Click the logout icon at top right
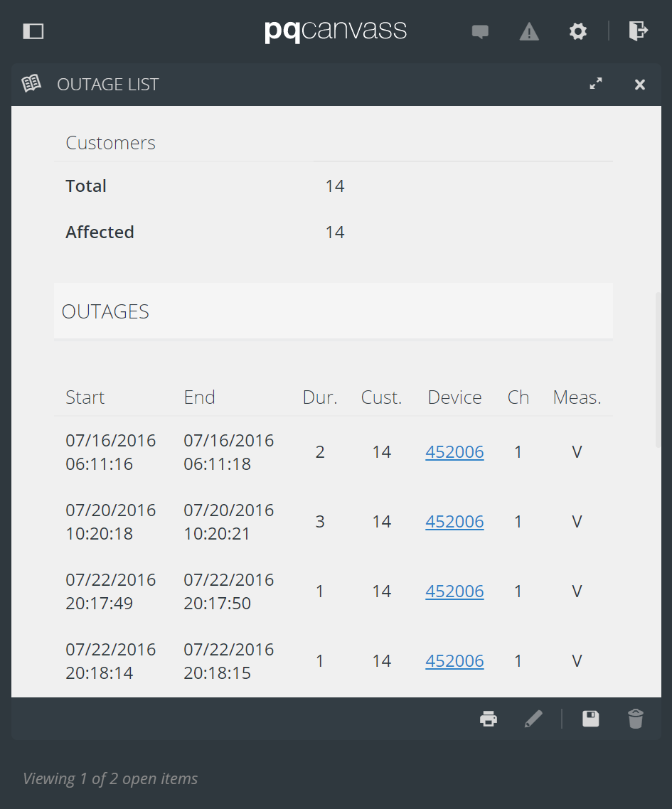 pyautogui.click(x=638, y=31)
